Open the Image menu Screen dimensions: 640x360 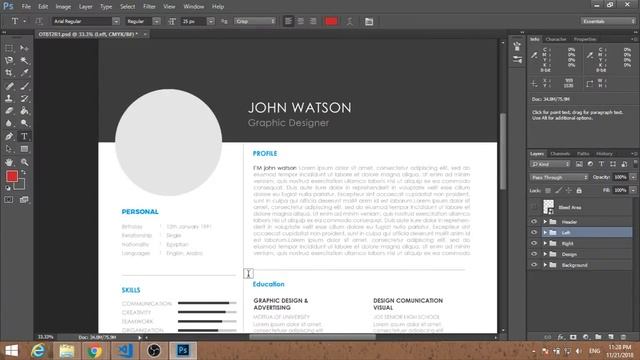[63, 7]
